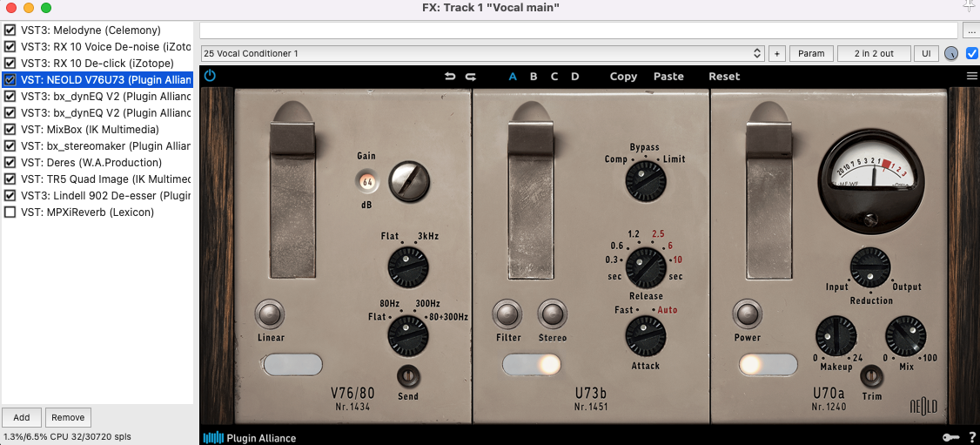
Task: Click Copy in plugin toolbar
Action: click(623, 77)
